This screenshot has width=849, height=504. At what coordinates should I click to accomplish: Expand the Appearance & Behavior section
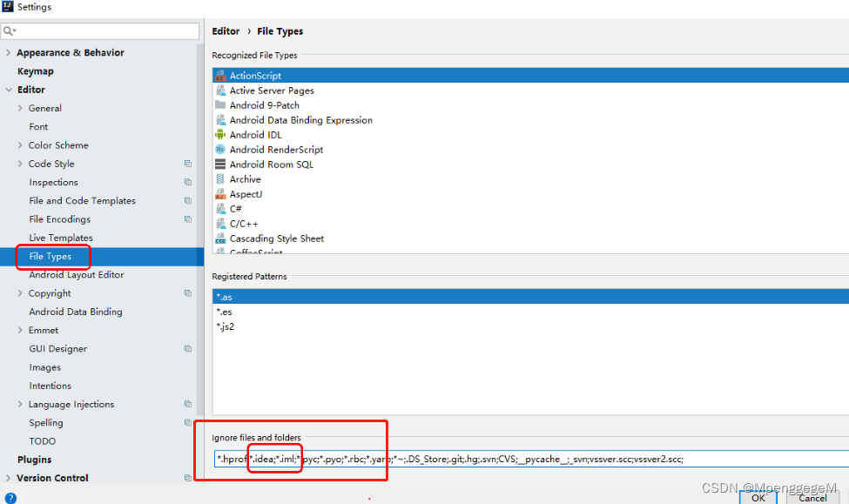pos(8,52)
